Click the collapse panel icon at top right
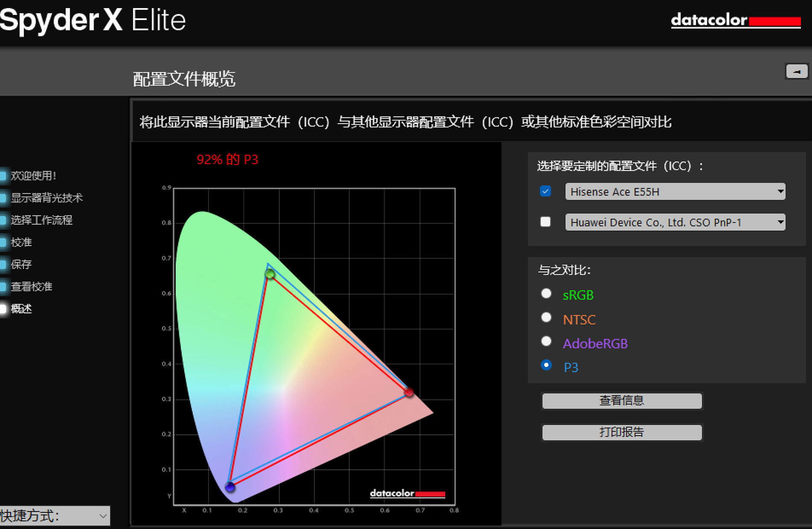Image resolution: width=812 pixels, height=529 pixels. (x=797, y=71)
